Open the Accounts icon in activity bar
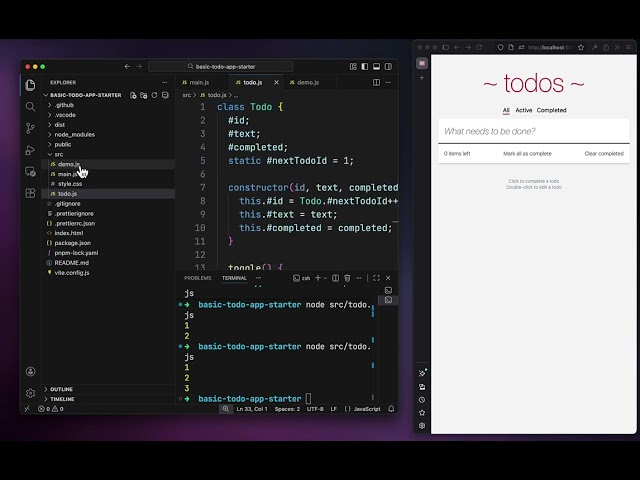Screen dimensions: 640x480 coord(30,371)
